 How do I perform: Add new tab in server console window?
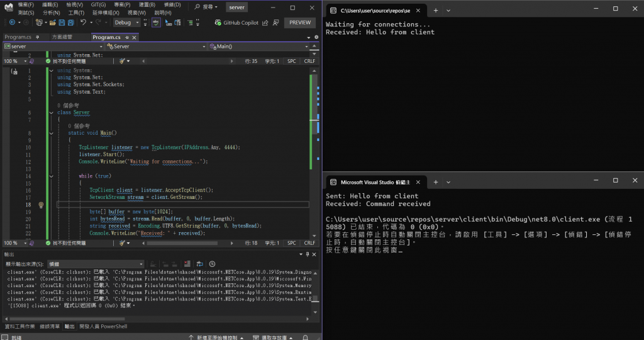[x=436, y=10]
